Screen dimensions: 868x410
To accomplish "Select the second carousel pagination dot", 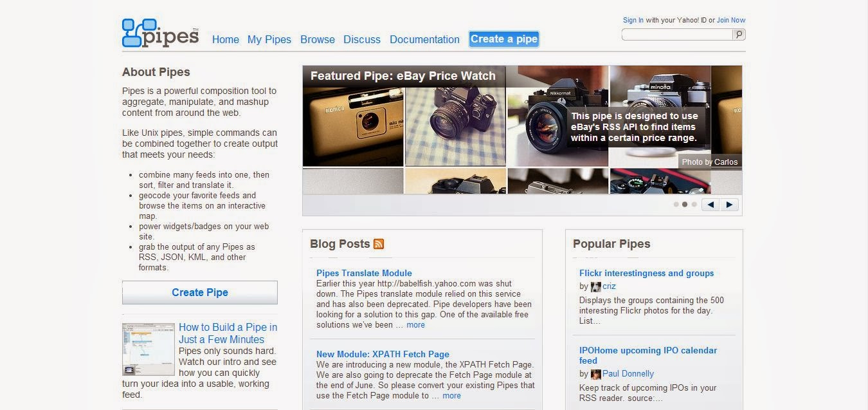I will [685, 205].
